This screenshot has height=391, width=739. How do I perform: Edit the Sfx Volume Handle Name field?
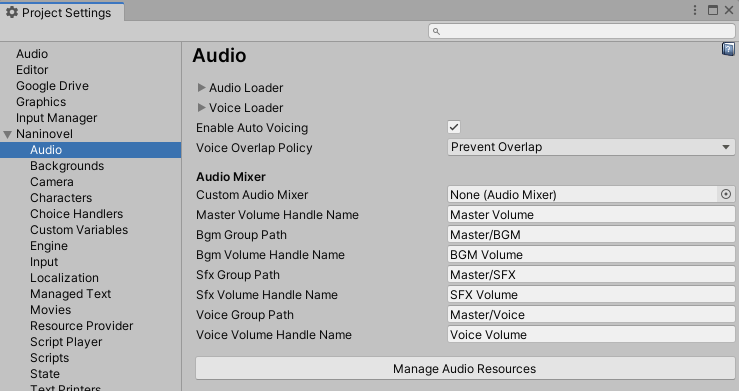click(x=591, y=295)
